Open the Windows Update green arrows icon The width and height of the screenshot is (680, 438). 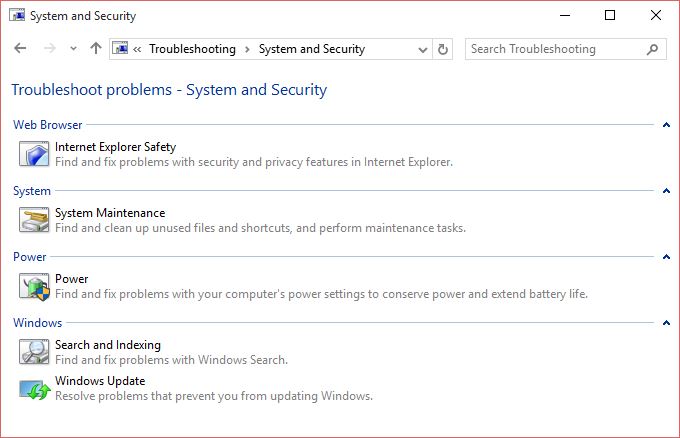tap(35, 389)
